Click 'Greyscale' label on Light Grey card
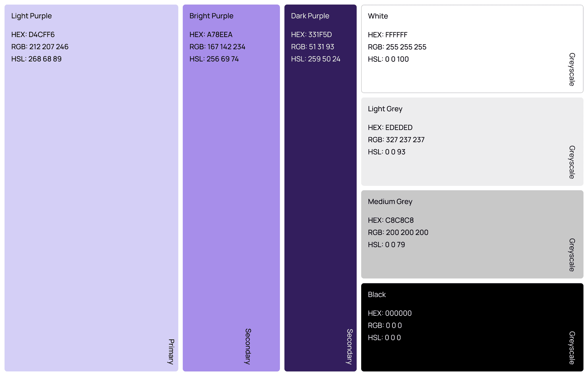This screenshot has width=588, height=376. click(x=572, y=162)
